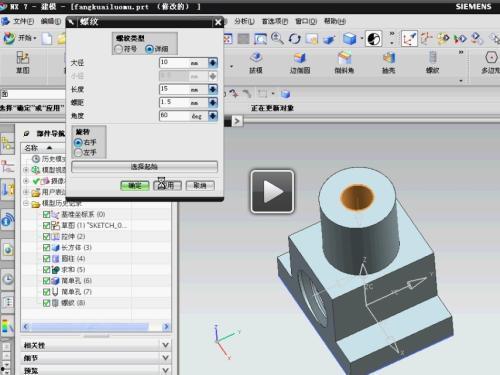Click the Shell (抽壳) tool icon

point(388,58)
